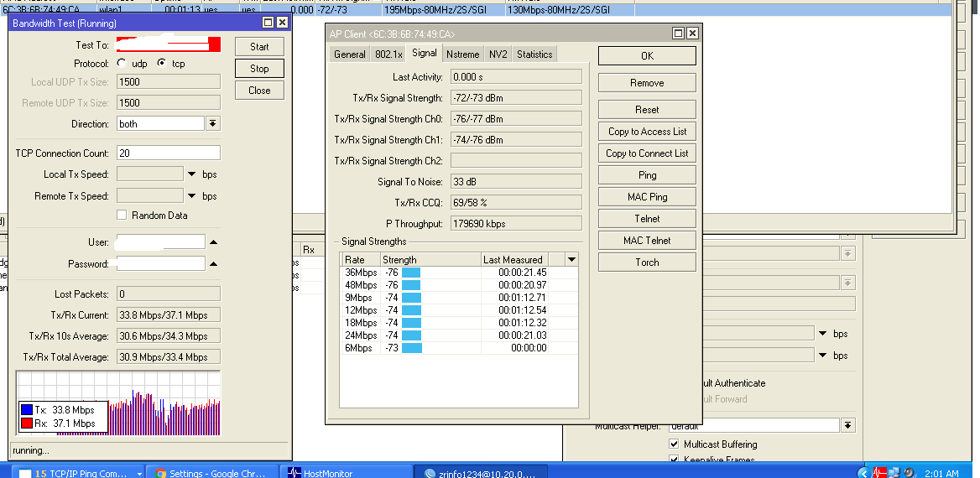980x478 pixels.
Task: Sort by the Rate column header
Action: point(360,260)
